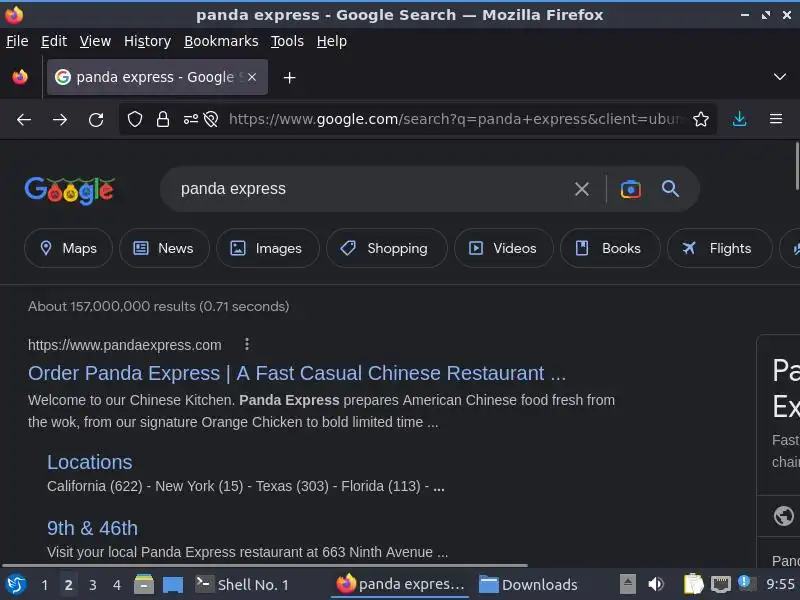The image size is (800, 600).
Task: Click the vertical page scrollbar thumb
Action: [x=797, y=166]
